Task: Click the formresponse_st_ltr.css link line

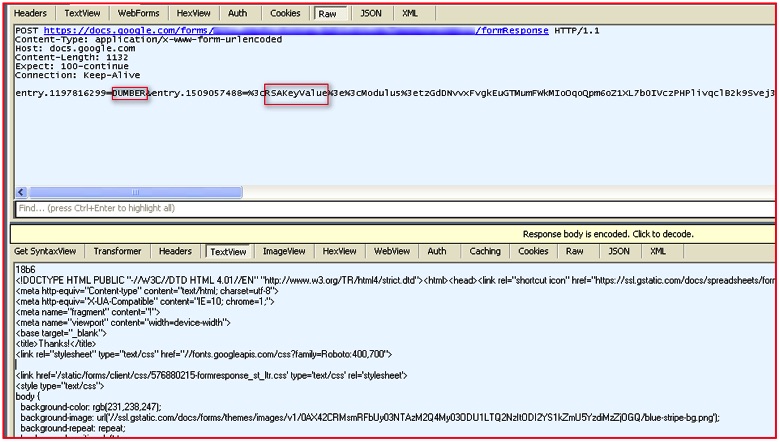Action: point(211,375)
